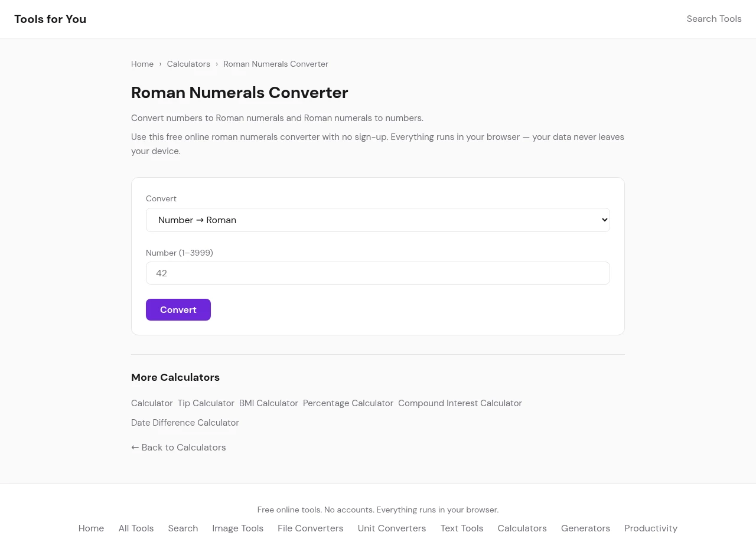The height and width of the screenshot is (555, 756).
Task: Open Compound Interest Calculator
Action: point(460,403)
